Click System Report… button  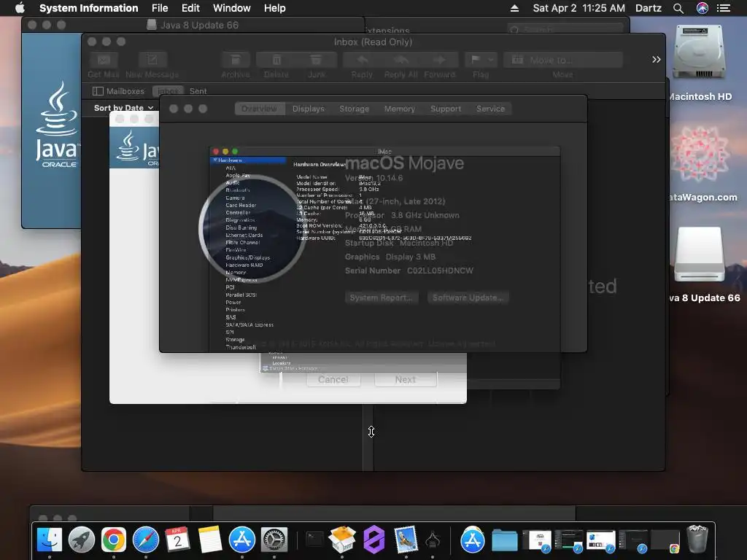tap(382, 297)
